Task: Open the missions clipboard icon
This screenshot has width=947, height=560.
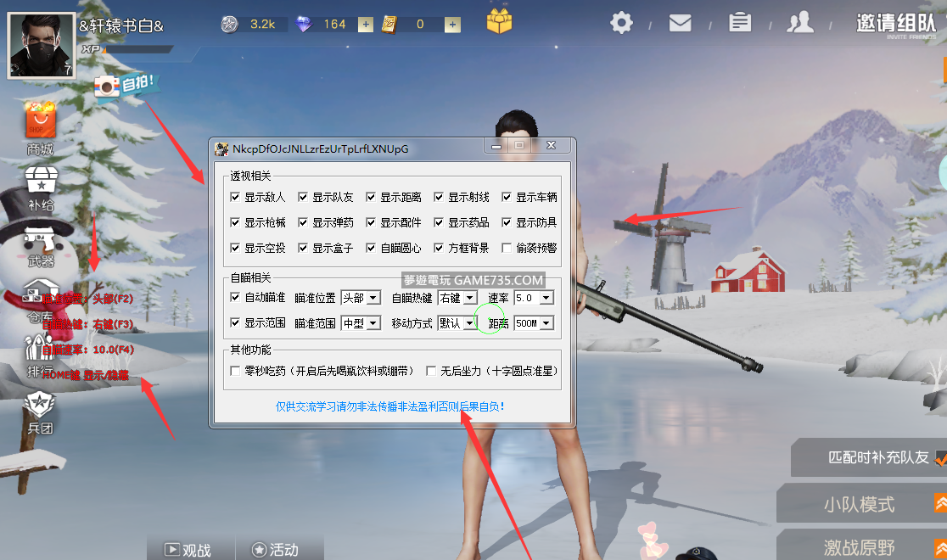Action: 740,23
